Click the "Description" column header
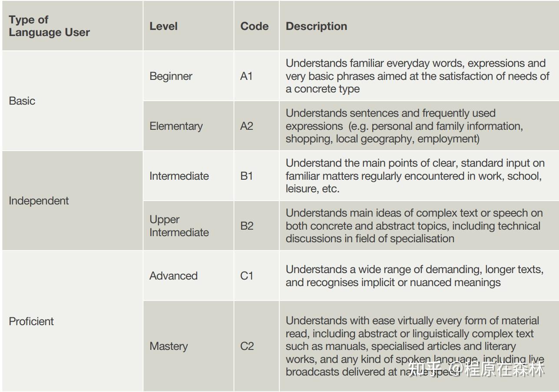Image resolution: width=559 pixels, height=392 pixels. (x=316, y=26)
